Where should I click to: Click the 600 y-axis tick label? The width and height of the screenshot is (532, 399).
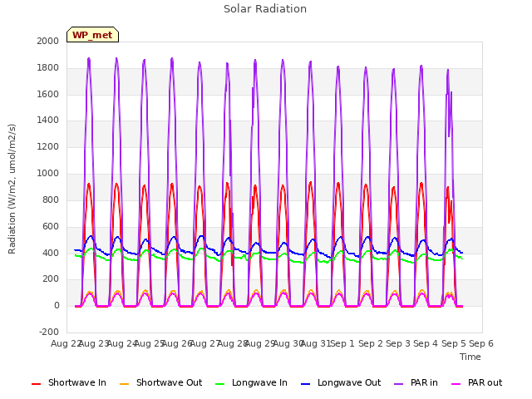click(51, 226)
